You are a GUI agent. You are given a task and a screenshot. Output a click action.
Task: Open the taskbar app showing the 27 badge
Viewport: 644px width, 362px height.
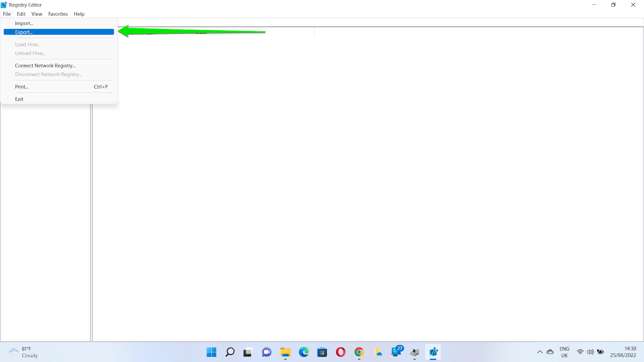(397, 352)
